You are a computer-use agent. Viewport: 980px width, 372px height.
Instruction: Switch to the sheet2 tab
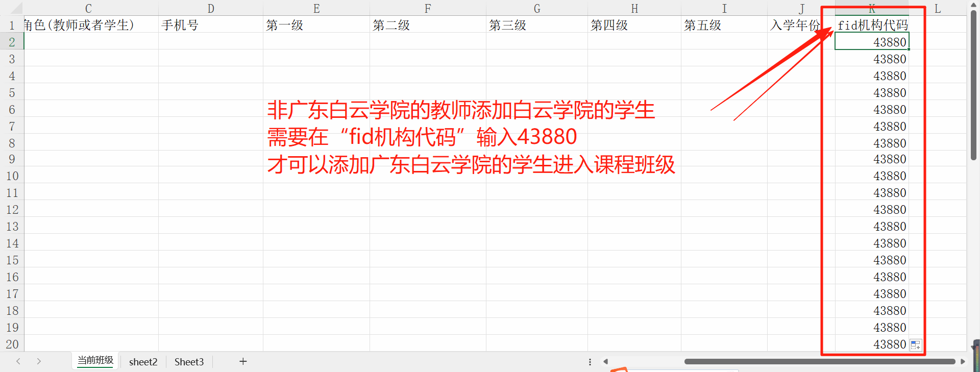[x=143, y=362]
